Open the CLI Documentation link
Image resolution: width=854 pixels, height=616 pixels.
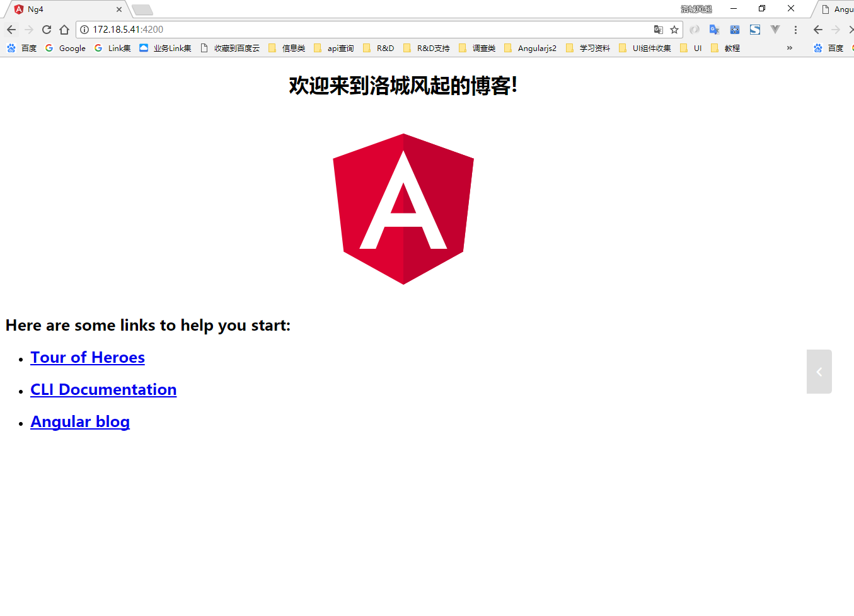tap(103, 389)
